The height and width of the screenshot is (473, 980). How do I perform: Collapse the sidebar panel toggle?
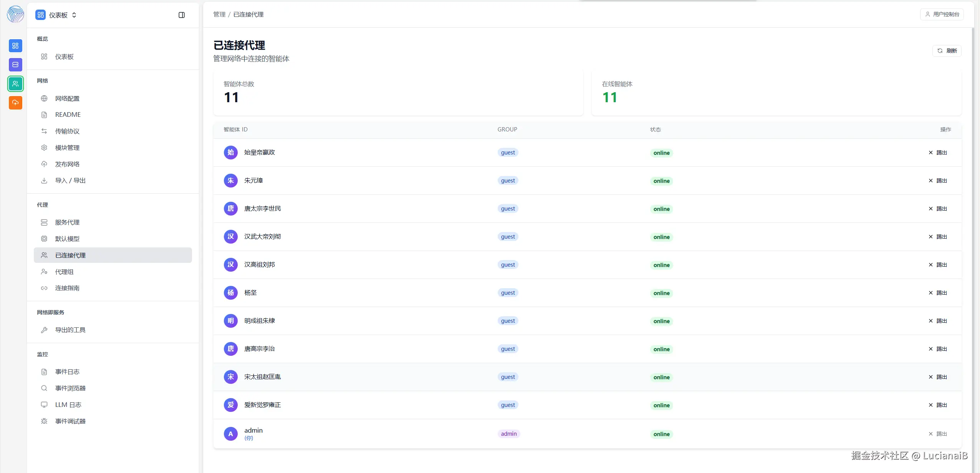pos(182,15)
